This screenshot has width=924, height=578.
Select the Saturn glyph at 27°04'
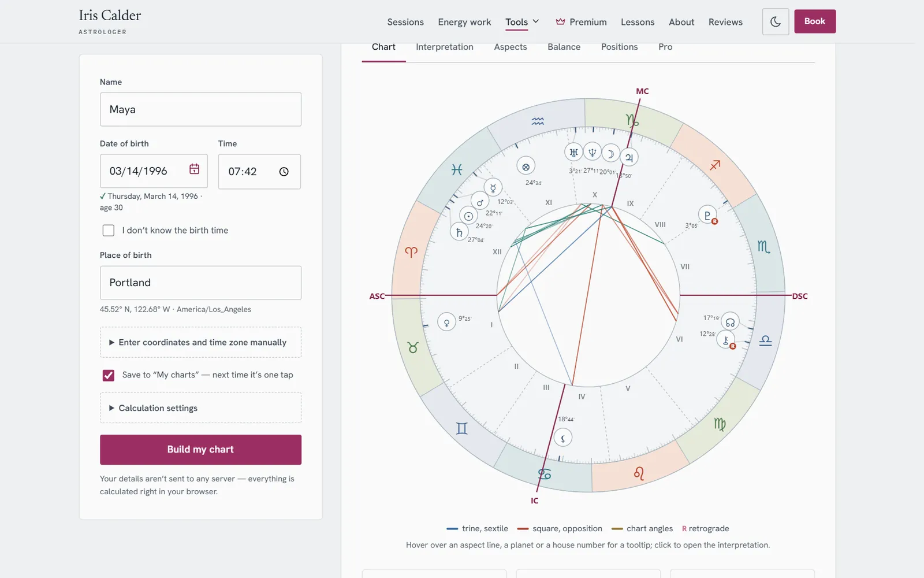pyautogui.click(x=459, y=232)
